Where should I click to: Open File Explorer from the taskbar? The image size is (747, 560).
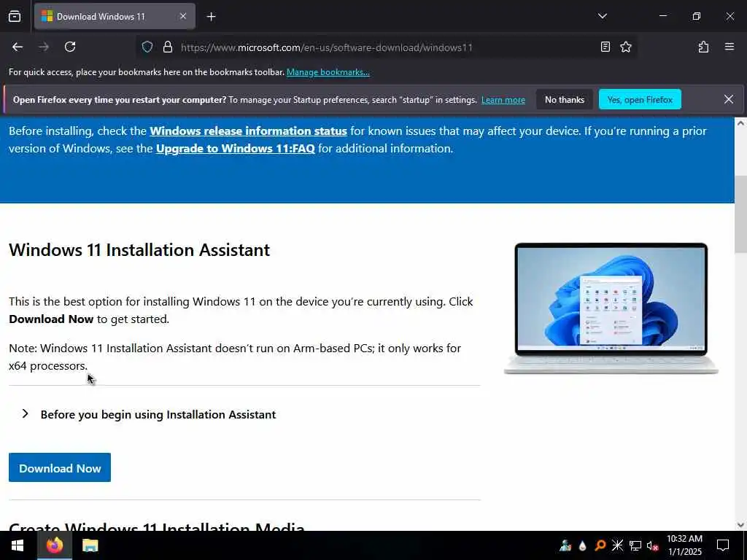pos(90,545)
